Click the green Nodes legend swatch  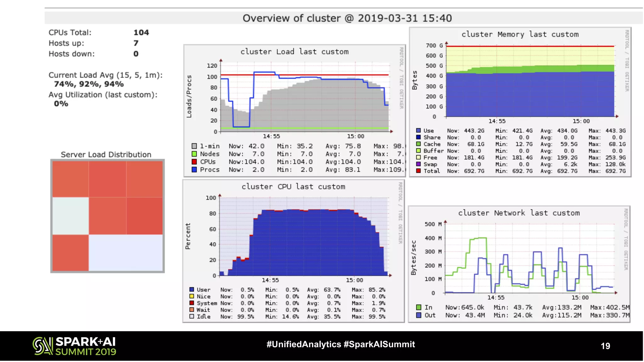tap(194, 154)
